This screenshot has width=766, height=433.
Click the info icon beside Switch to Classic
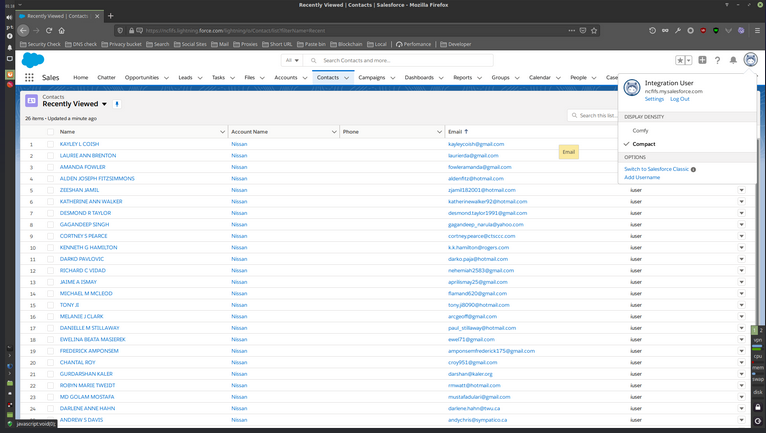click(693, 169)
